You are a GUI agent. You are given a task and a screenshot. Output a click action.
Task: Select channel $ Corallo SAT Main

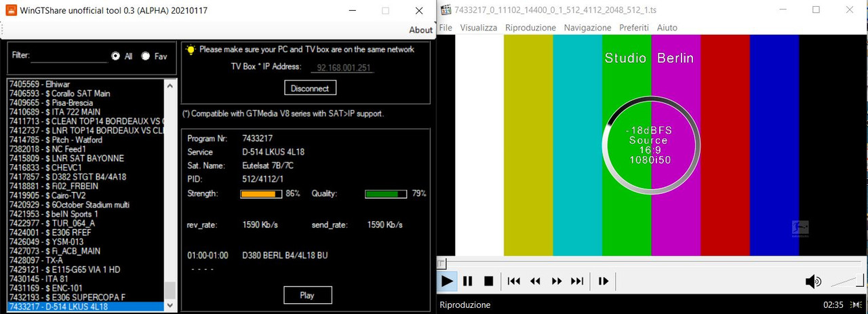coord(85,93)
